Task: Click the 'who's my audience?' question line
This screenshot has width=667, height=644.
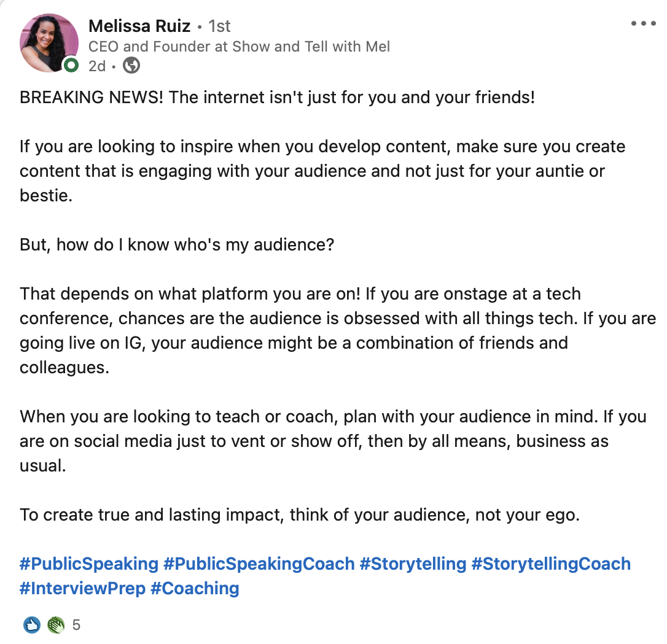Action: (177, 245)
